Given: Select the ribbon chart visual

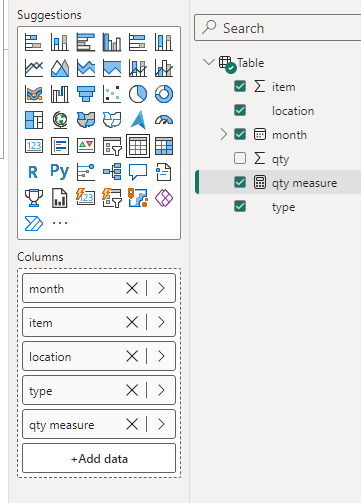Looking at the screenshot, I should 34,94.
